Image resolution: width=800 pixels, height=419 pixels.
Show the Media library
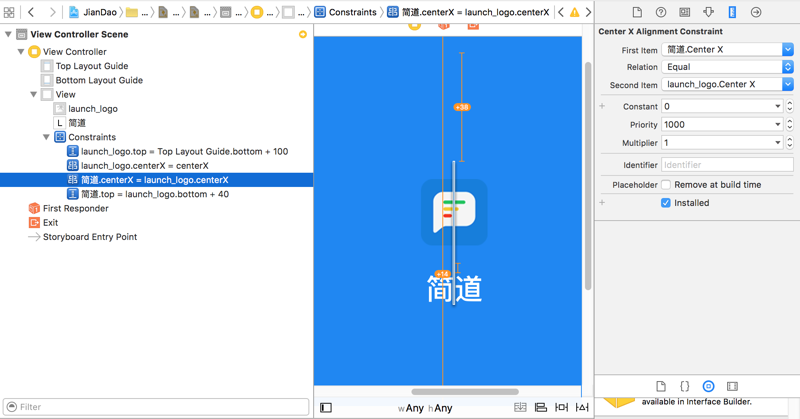coord(732,386)
